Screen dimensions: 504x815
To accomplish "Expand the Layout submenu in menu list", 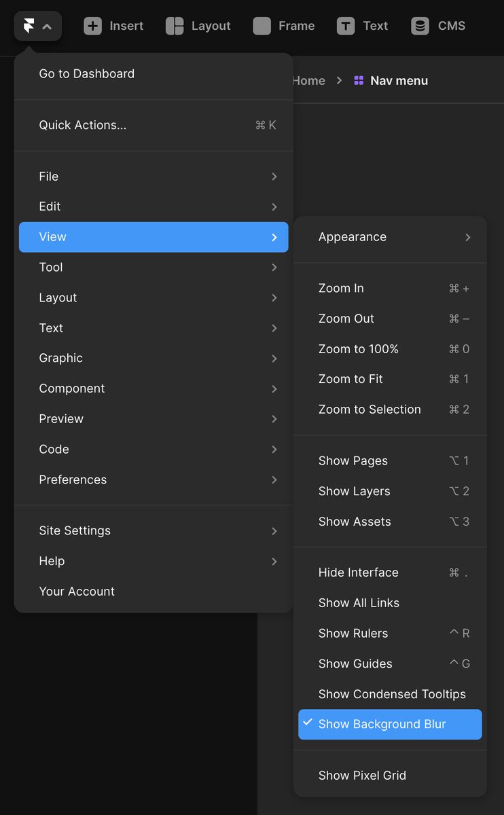I will [x=154, y=297].
